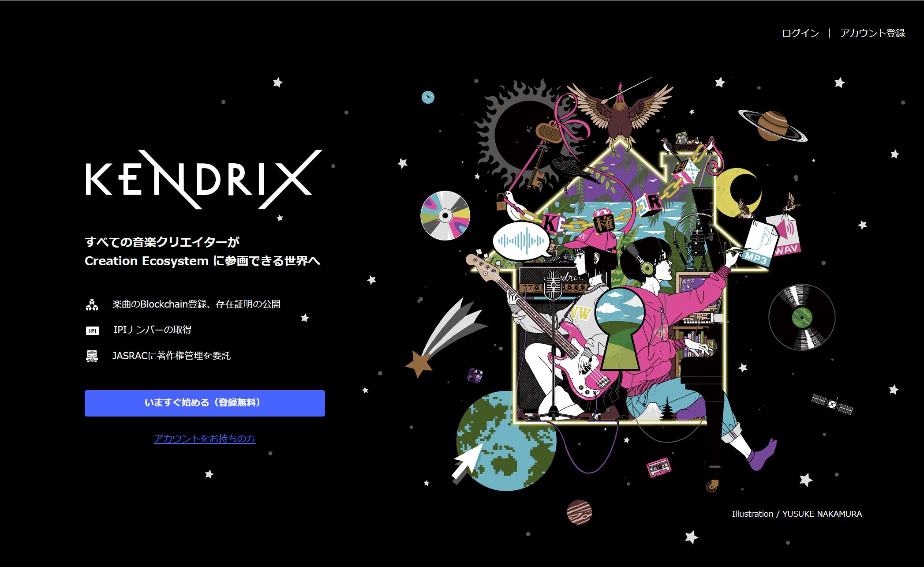Click the JASRAC contract handshake icon
The width and height of the screenshot is (924, 567).
[92, 356]
